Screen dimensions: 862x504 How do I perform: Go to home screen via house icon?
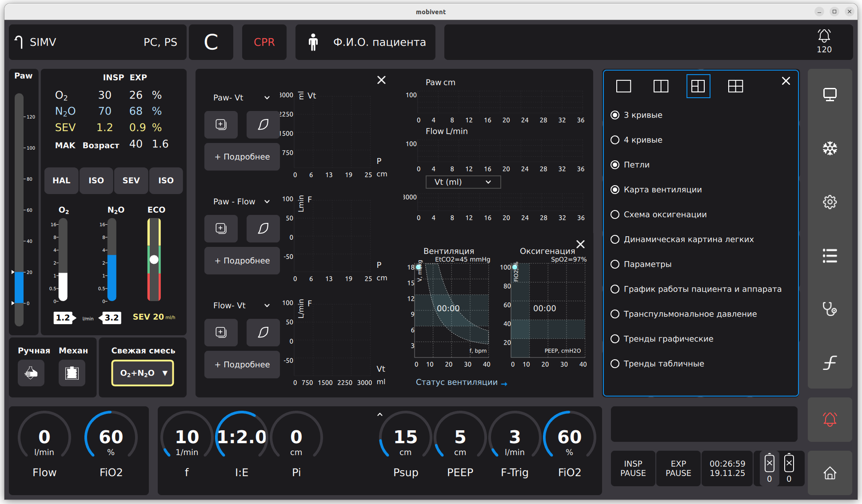(x=830, y=473)
